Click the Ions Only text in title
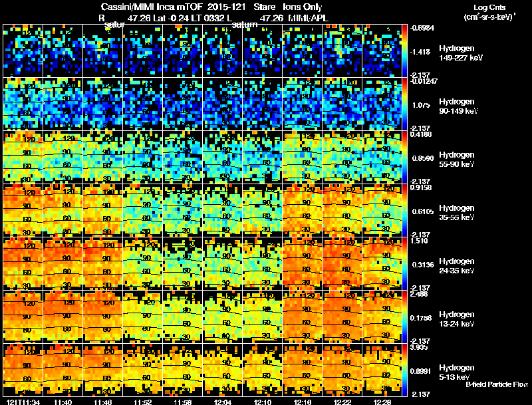The height and width of the screenshot is (405, 532). [303, 7]
